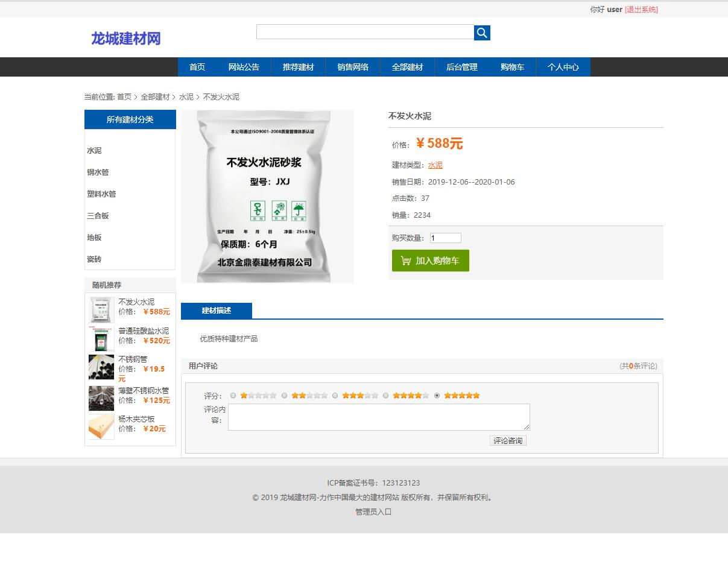The height and width of the screenshot is (567, 728).
Task: Select the four-star rating option
Action: [x=385, y=396]
